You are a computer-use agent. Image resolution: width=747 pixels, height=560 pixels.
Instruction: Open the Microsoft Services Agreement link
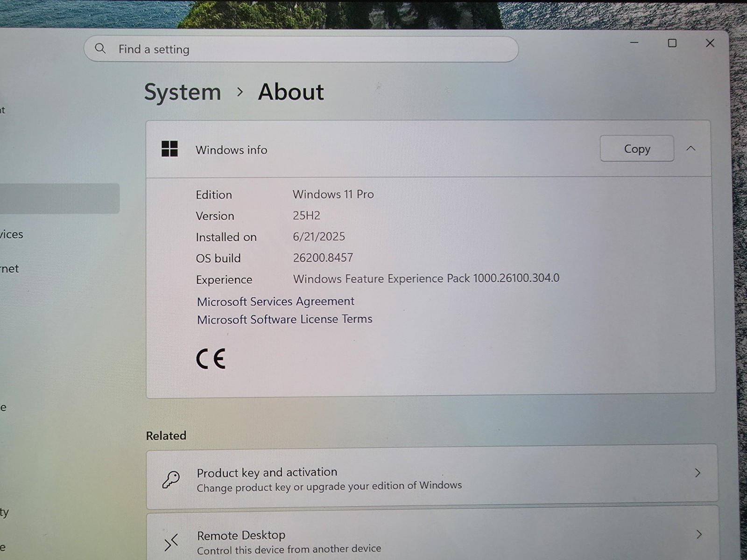pos(275,301)
